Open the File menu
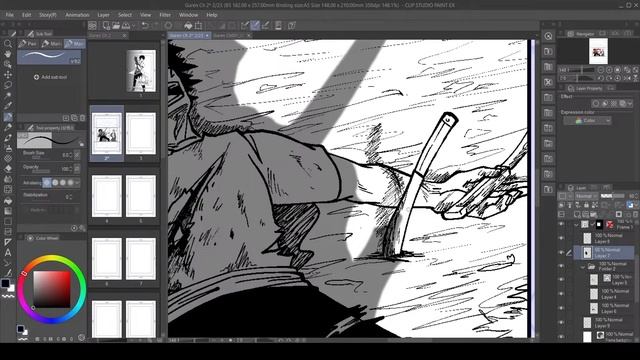This screenshot has height=360, width=640. (x=9, y=15)
